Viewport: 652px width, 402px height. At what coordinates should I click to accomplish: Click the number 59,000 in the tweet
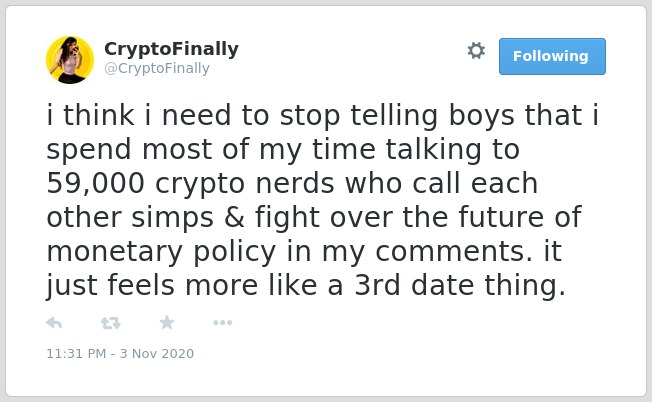tap(95, 183)
